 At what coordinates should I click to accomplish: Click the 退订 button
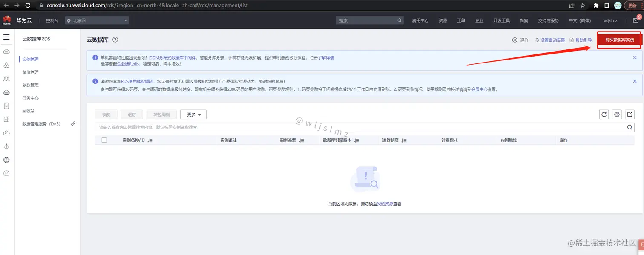pyautogui.click(x=132, y=115)
